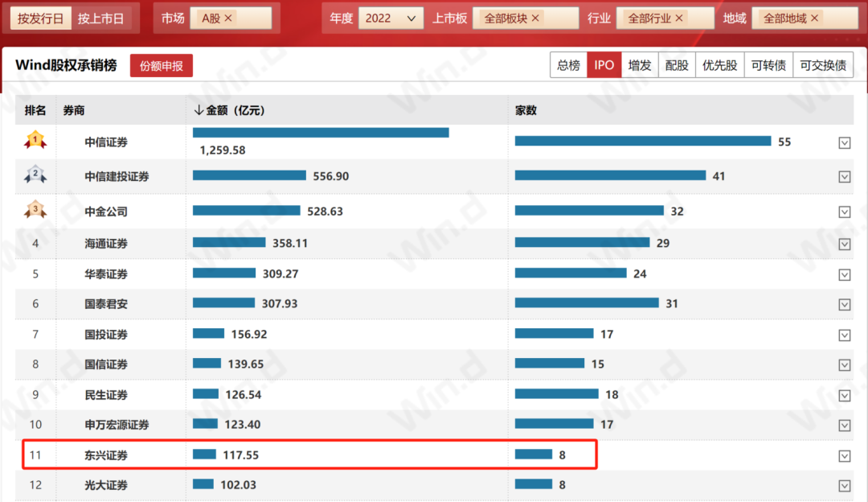Select the 可转债 tab

click(769, 65)
